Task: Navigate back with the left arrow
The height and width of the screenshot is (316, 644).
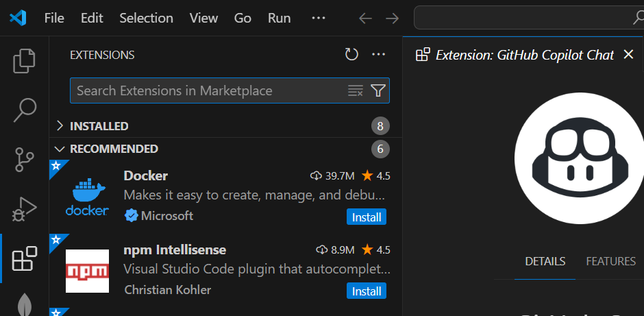Action: tap(365, 19)
